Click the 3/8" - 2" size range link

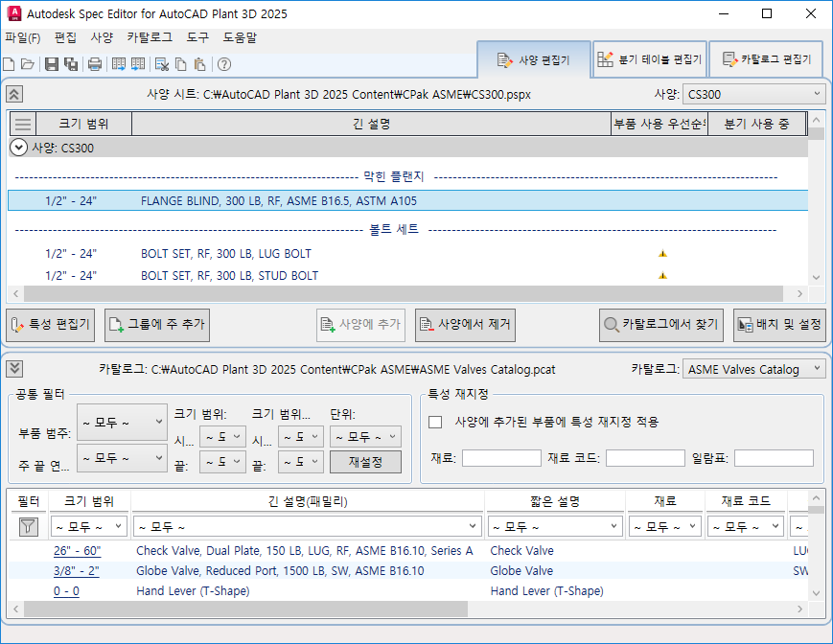76,571
